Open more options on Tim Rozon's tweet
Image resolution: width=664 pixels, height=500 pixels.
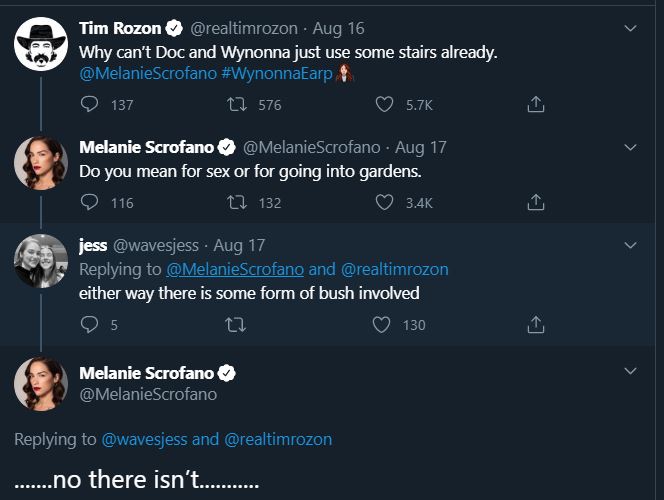(630, 28)
